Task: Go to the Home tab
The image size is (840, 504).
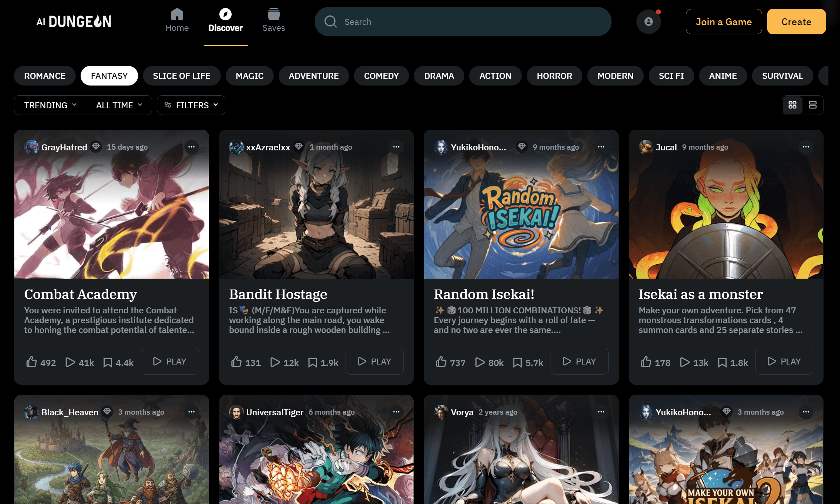Action: 177,21
